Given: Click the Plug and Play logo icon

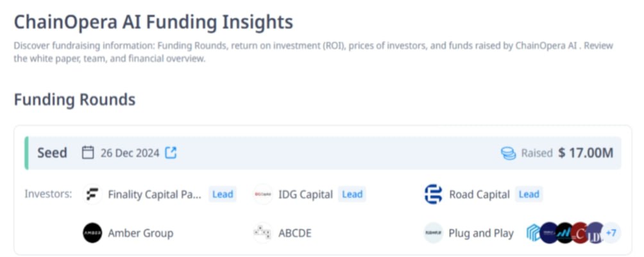Looking at the screenshot, I should (x=434, y=233).
